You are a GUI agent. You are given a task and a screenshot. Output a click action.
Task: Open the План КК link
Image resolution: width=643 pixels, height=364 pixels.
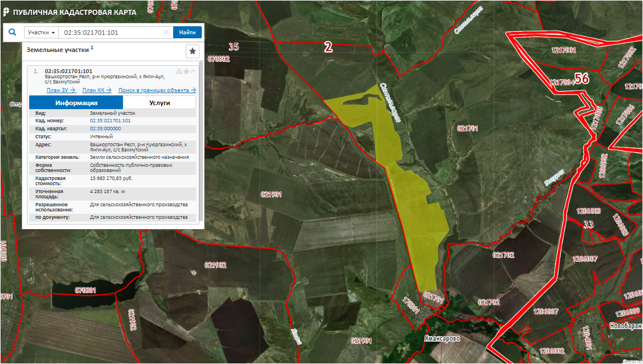click(97, 90)
